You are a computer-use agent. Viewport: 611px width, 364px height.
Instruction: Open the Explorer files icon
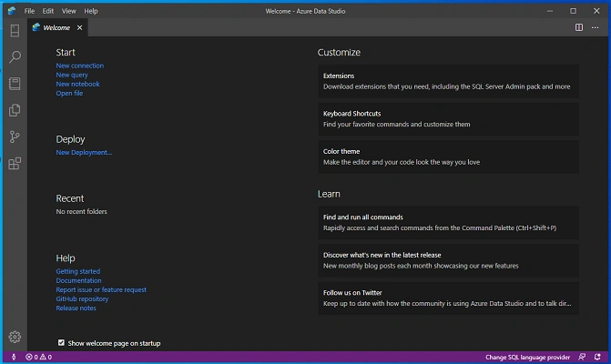pos(15,110)
